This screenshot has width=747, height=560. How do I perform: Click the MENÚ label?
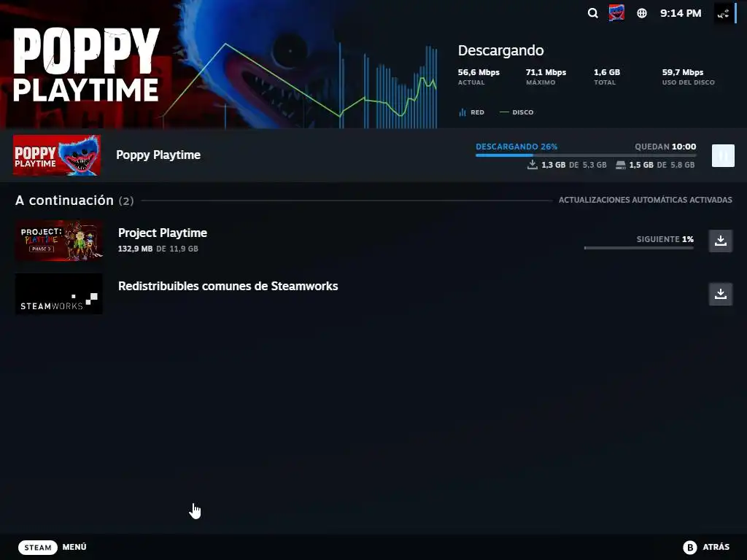(x=74, y=547)
